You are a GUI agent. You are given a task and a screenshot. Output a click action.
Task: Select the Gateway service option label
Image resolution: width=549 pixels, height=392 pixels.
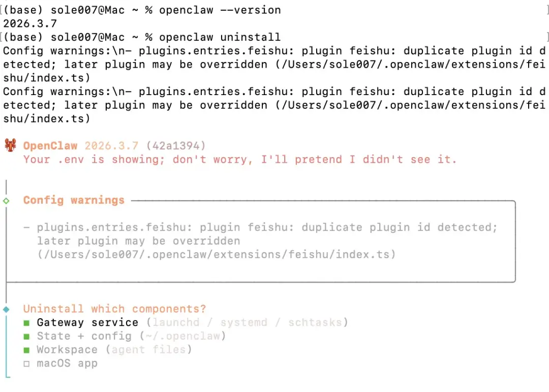point(87,323)
